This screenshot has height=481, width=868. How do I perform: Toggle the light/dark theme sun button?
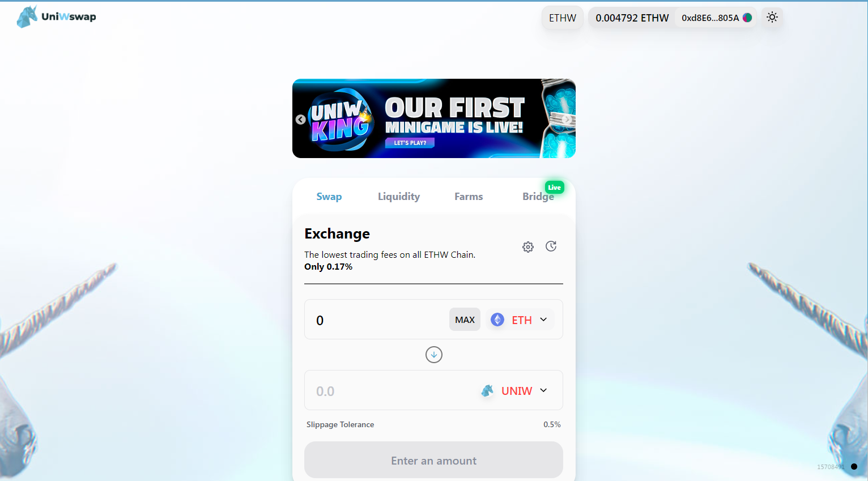click(x=772, y=18)
